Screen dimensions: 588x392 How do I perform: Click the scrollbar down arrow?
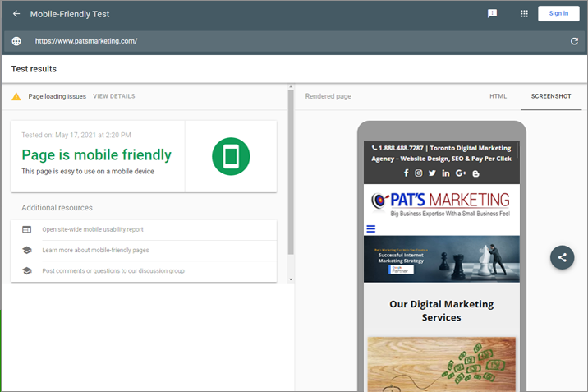click(x=290, y=279)
